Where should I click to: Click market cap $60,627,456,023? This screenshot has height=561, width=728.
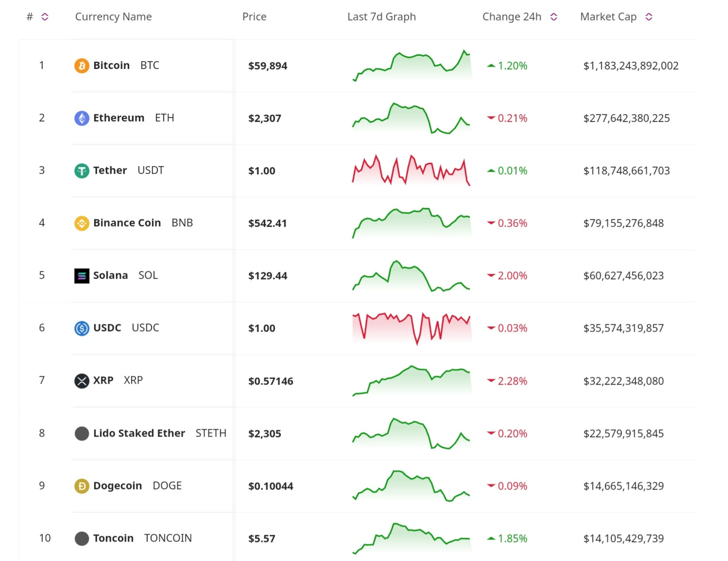(624, 276)
